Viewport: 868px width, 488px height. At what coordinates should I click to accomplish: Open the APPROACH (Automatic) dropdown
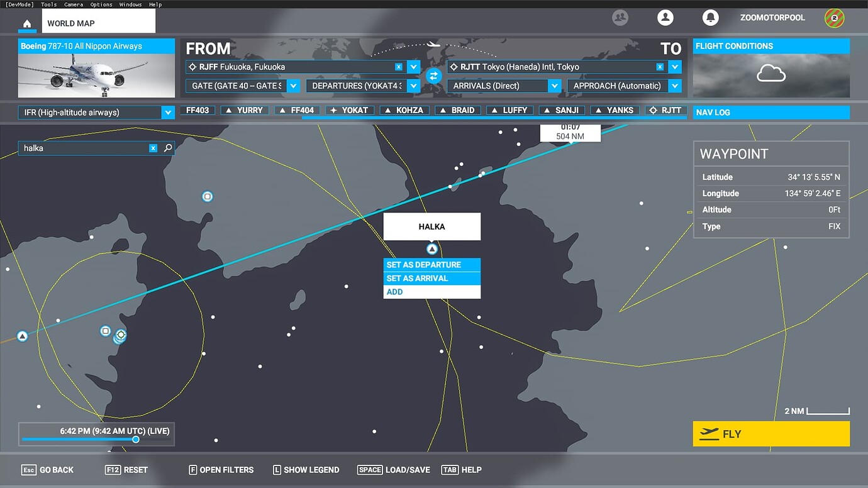pos(674,85)
